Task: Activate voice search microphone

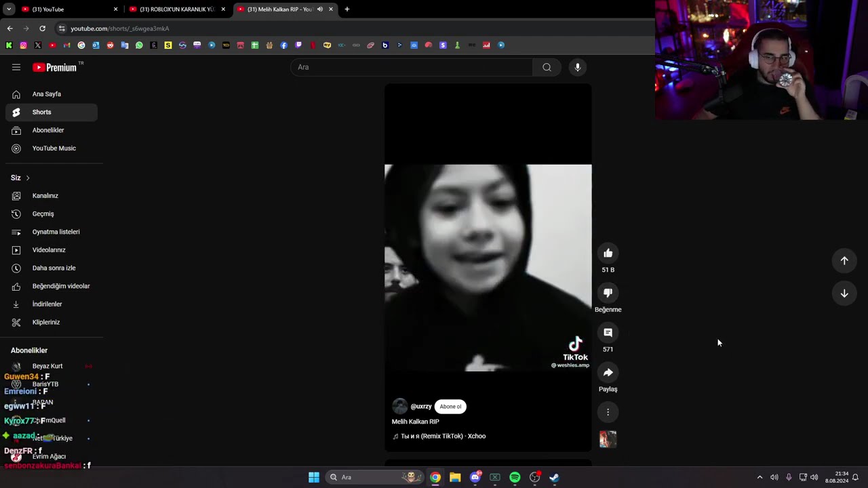Action: coord(578,67)
